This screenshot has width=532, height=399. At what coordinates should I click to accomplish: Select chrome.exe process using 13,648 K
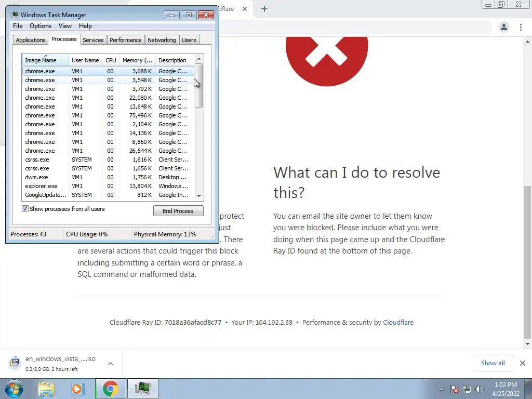109,107
